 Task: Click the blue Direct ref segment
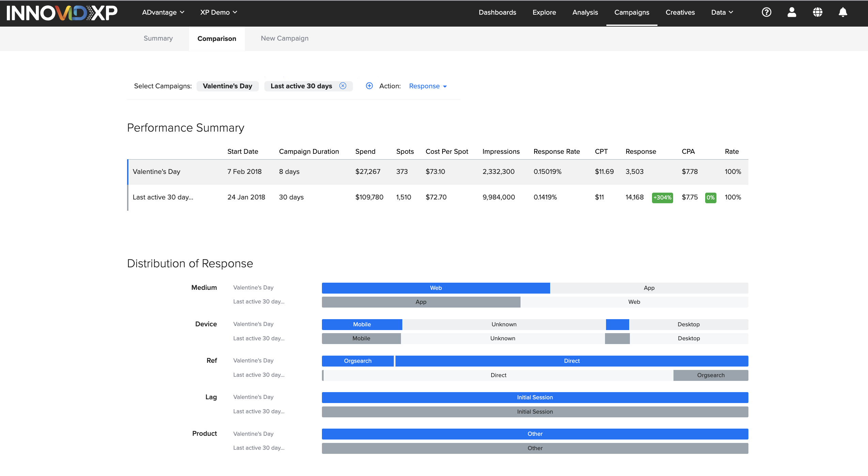click(572, 361)
